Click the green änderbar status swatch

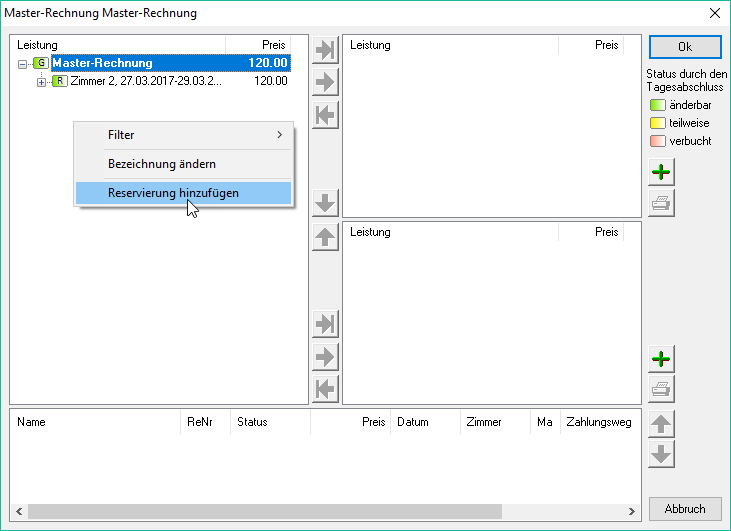657,105
